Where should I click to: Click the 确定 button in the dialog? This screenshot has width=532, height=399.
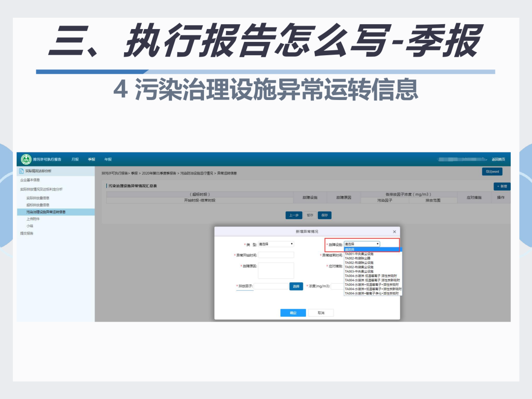293,313
